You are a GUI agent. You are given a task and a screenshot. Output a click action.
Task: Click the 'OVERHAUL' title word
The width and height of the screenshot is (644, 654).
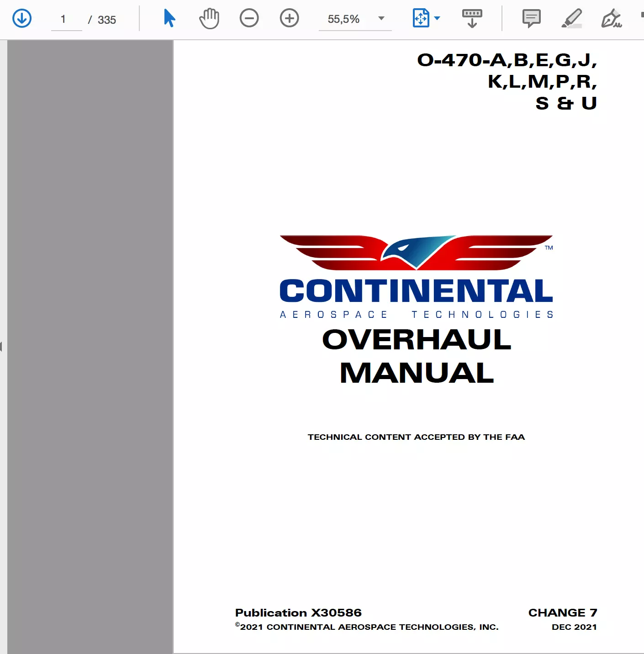point(417,340)
